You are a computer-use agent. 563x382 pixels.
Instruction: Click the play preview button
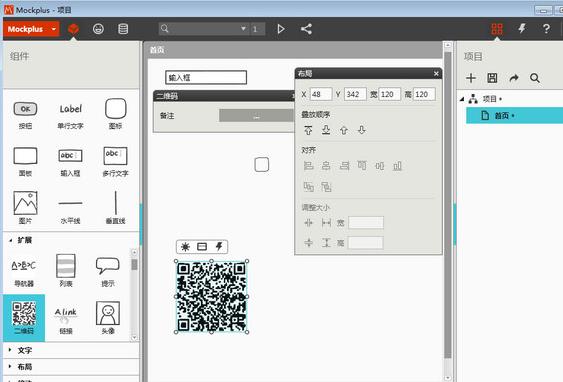tap(281, 29)
